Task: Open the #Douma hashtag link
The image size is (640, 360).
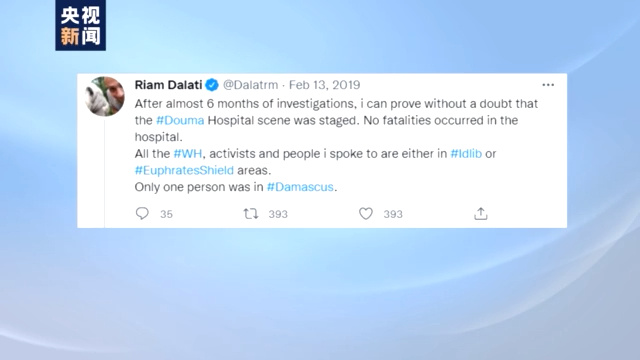Action: tap(180, 120)
